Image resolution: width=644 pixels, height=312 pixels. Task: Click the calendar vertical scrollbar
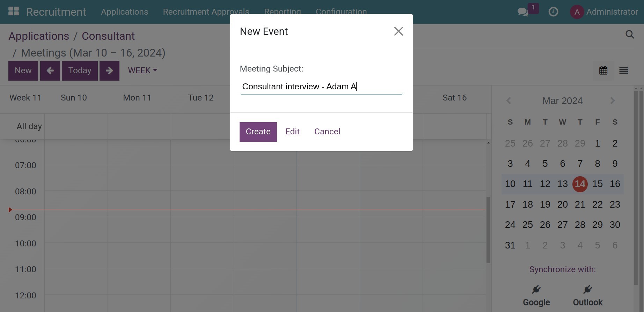point(488,230)
